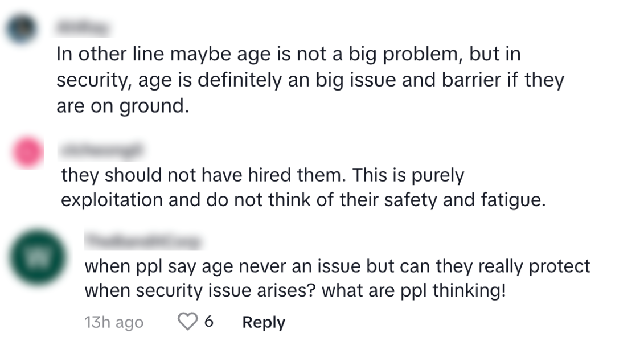Screen dimensions: 644x341
Task: Open the blurred username above the first comment
Action: pyautogui.click(x=84, y=27)
